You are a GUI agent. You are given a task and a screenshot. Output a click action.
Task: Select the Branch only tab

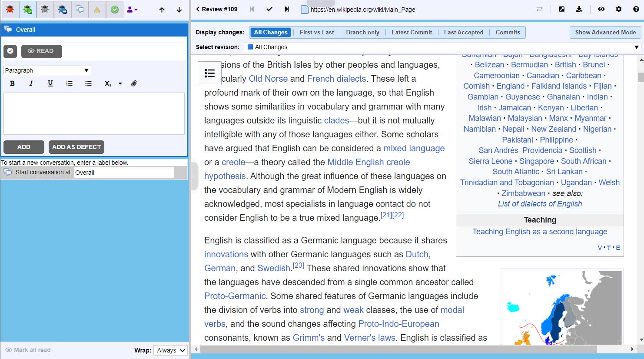click(x=362, y=32)
